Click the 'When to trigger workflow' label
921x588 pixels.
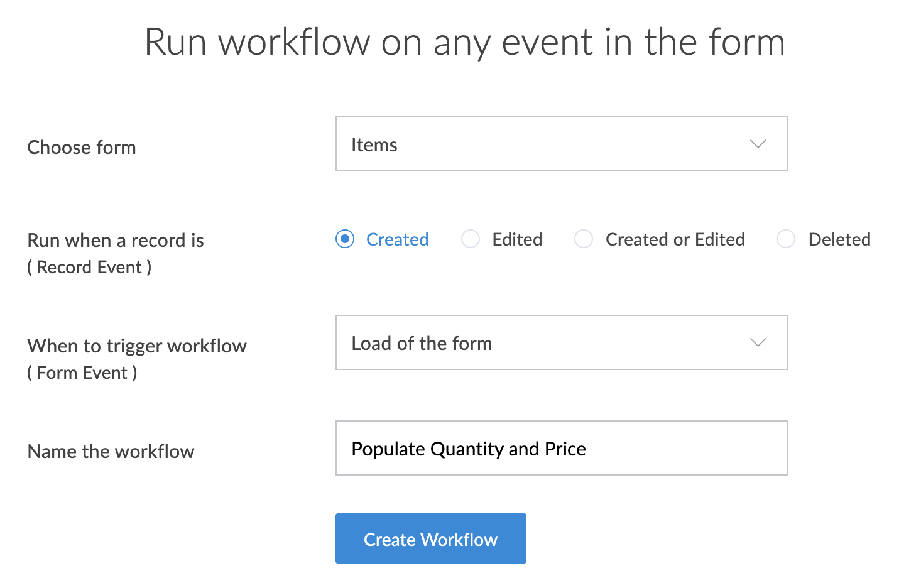(137, 346)
